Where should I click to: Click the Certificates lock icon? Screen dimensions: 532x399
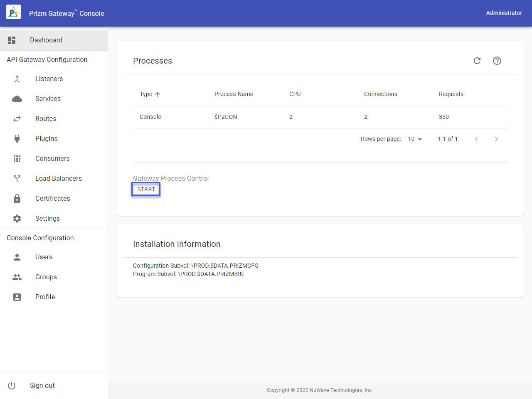click(17, 199)
